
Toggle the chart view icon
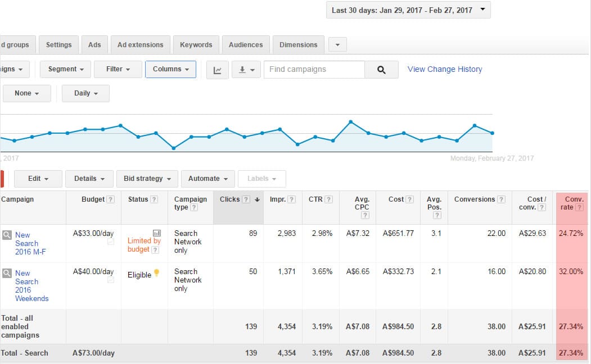[x=217, y=70]
